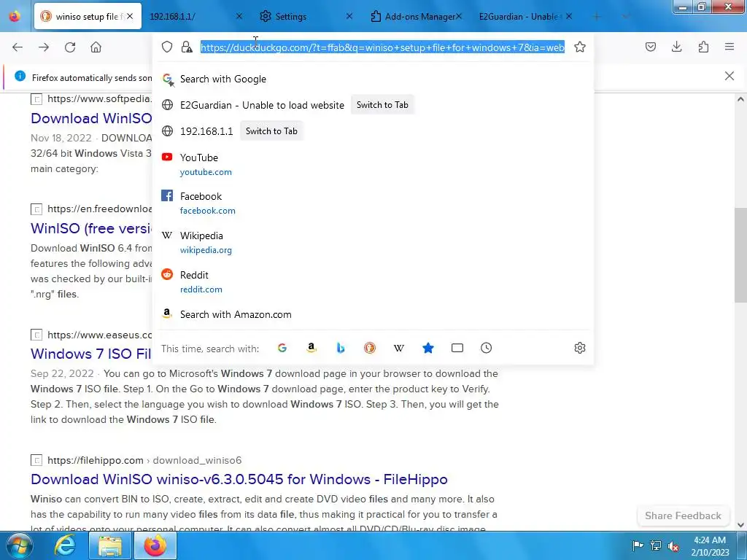Image resolution: width=747 pixels, height=560 pixels.
Task: Select the winiso setup file tab
Action: (x=88, y=16)
